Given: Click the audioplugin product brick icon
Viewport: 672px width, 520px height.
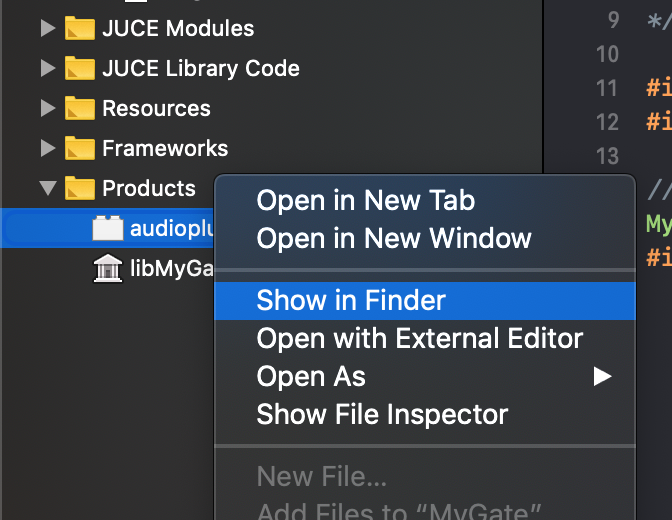Looking at the screenshot, I should click(x=107, y=229).
